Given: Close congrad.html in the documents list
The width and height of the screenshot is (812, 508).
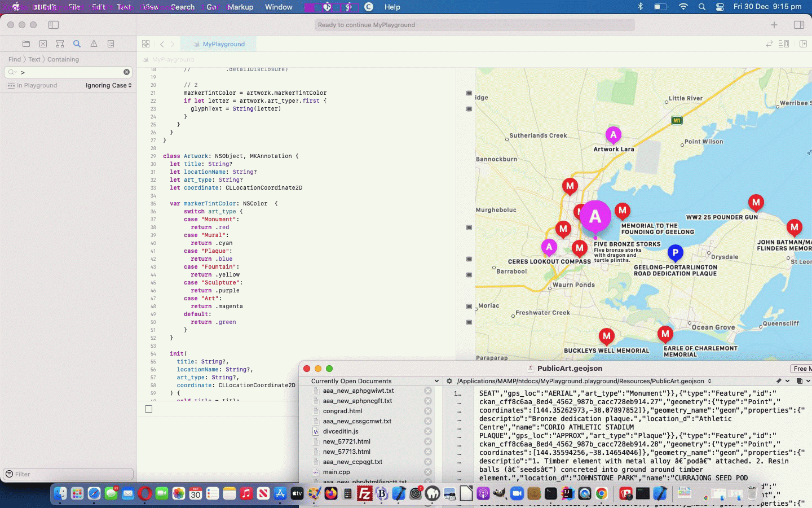Looking at the screenshot, I should pyautogui.click(x=428, y=411).
